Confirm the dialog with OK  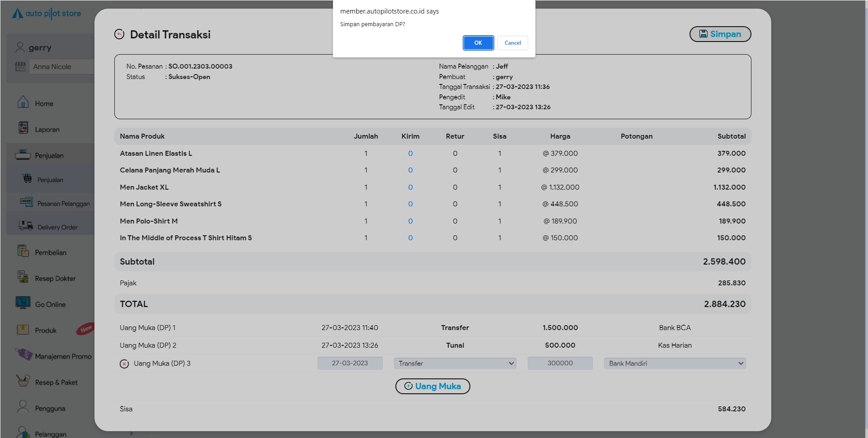[x=478, y=43]
